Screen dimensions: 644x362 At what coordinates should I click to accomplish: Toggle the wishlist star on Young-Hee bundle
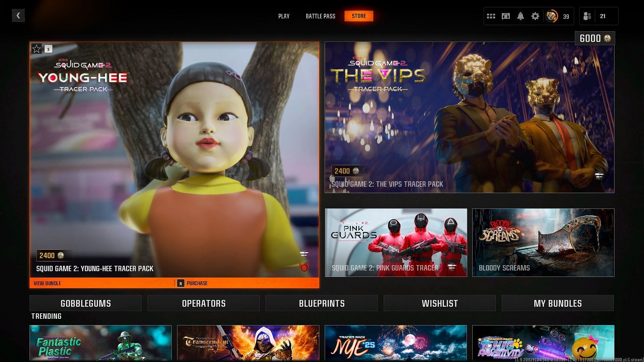click(x=37, y=49)
